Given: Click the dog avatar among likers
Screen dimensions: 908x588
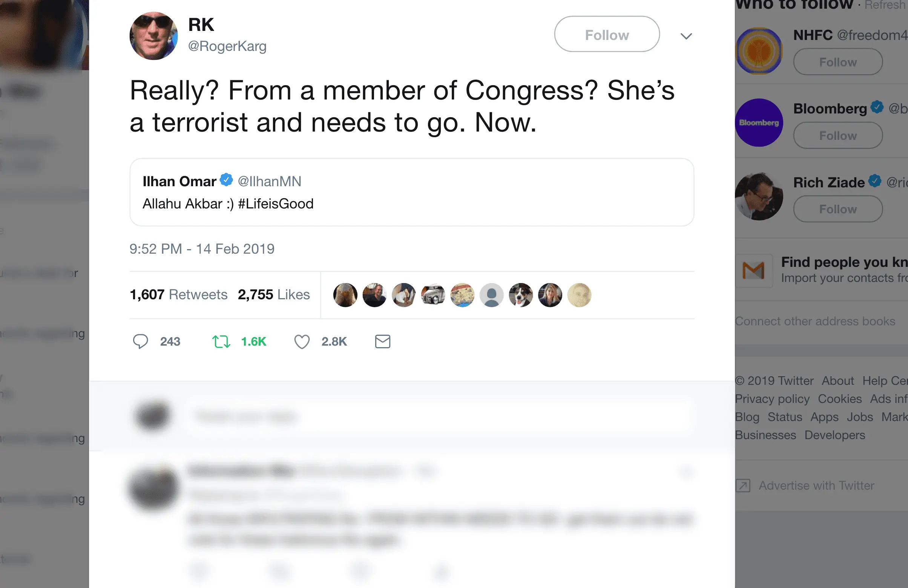Looking at the screenshot, I should point(521,295).
